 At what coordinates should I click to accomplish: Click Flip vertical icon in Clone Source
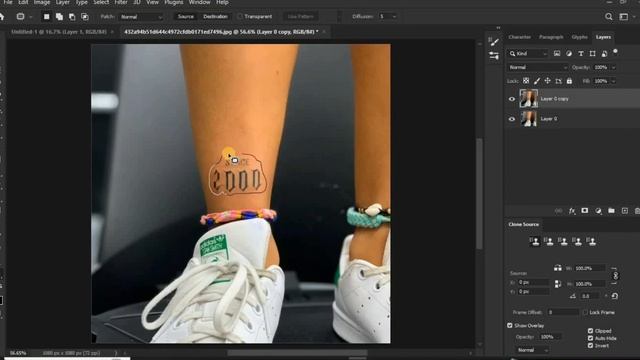[x=558, y=283]
